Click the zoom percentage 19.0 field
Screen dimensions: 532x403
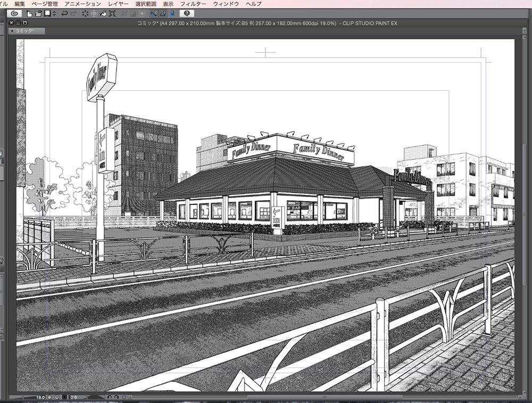40,397
